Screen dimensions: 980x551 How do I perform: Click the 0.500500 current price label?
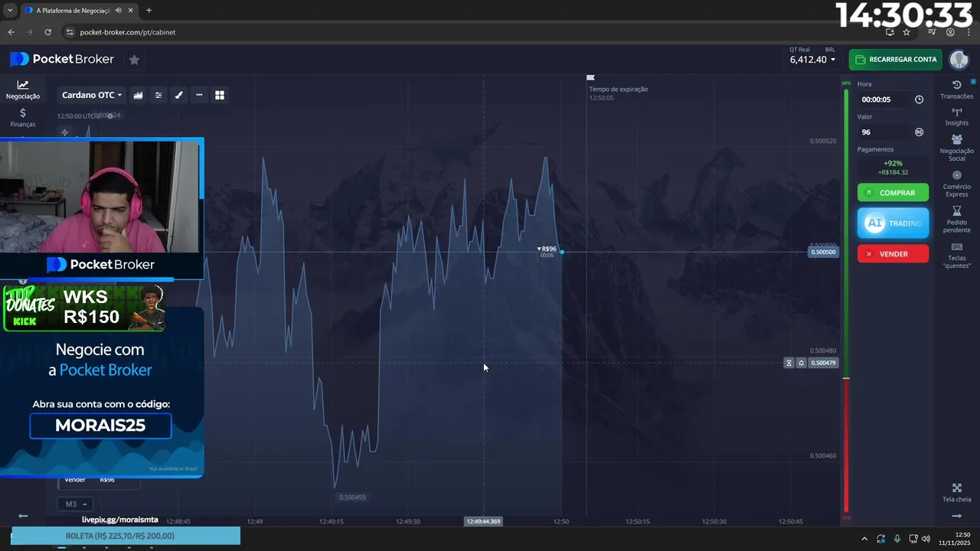tap(823, 252)
